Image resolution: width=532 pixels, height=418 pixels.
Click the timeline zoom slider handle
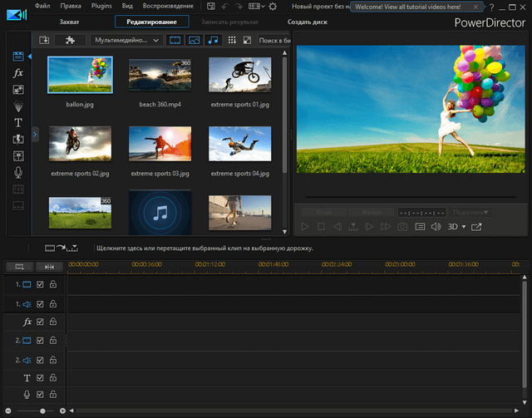coord(42,411)
